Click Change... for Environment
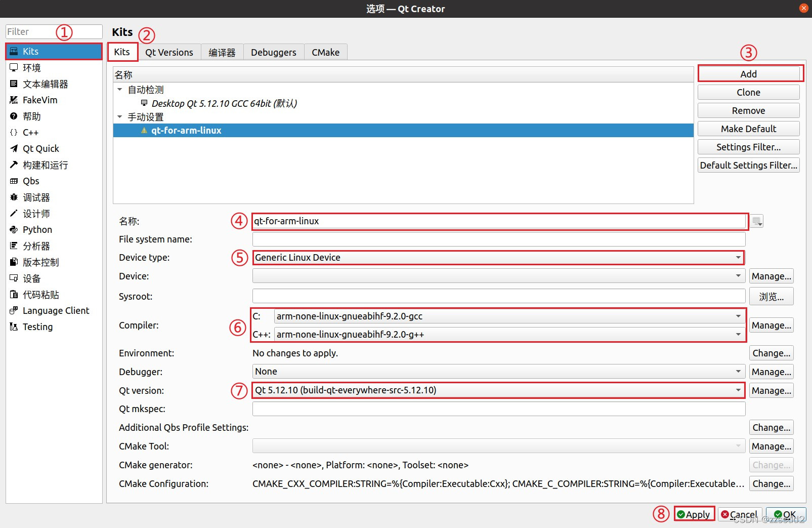 click(772, 353)
